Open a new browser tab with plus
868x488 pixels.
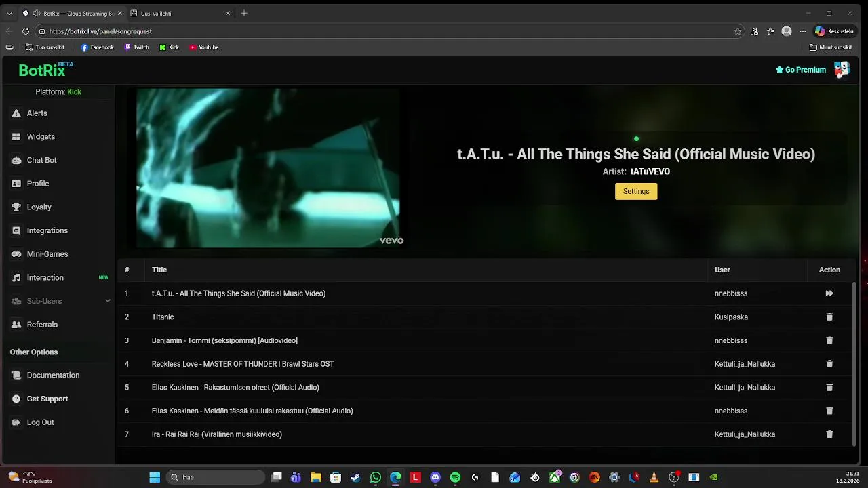click(244, 13)
